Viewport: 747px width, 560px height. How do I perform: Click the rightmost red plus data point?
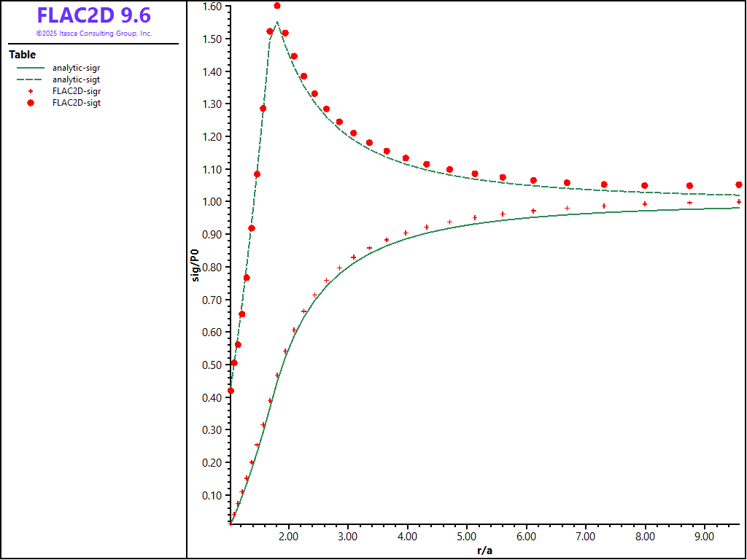pyautogui.click(x=738, y=202)
